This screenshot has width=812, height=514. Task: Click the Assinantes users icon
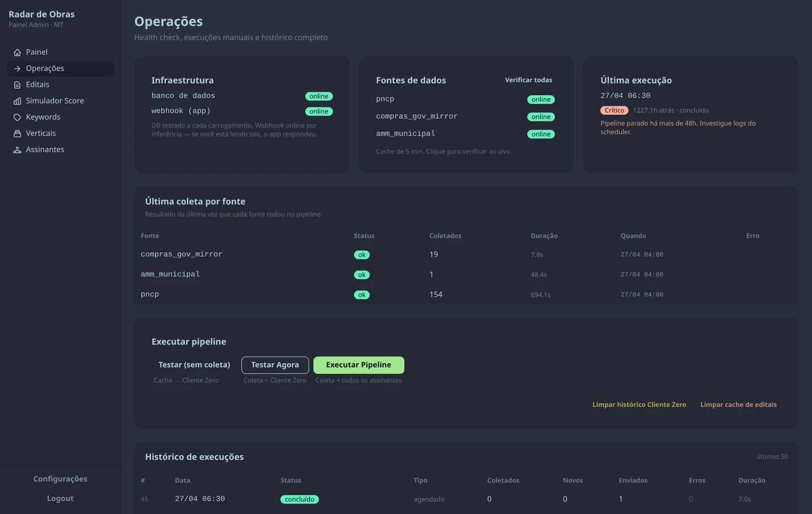pyautogui.click(x=17, y=150)
